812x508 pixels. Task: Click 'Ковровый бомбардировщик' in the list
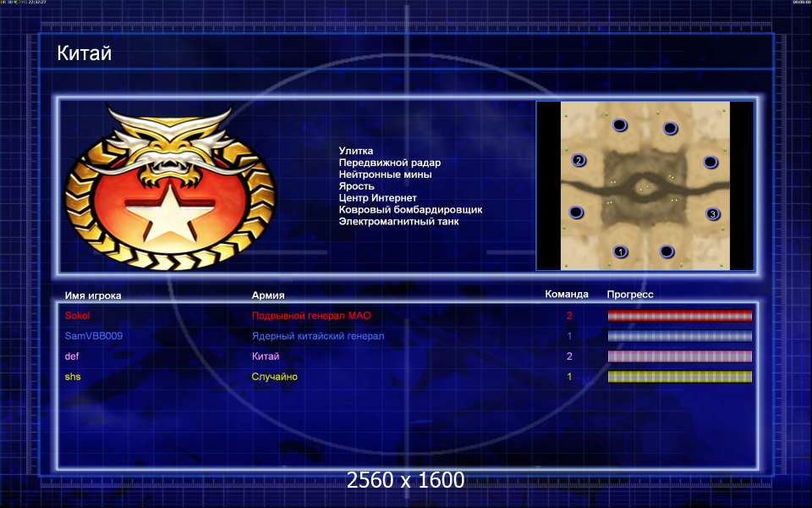[x=411, y=210]
